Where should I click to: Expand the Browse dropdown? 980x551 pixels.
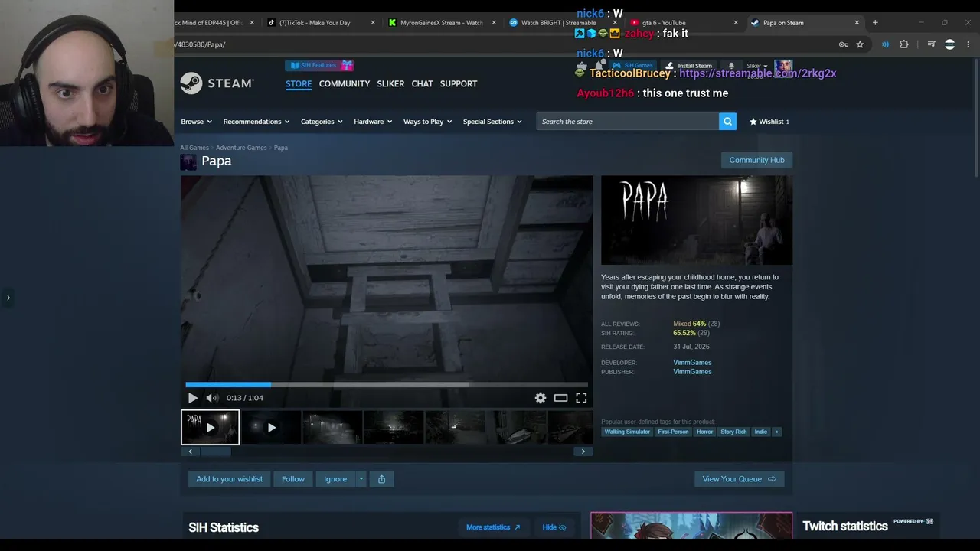click(195, 122)
